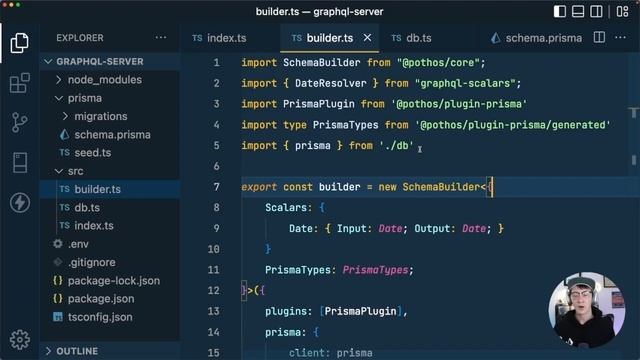Image resolution: width=640 pixels, height=360 pixels.
Task: Switch to the db.ts tab
Action: [411, 38]
